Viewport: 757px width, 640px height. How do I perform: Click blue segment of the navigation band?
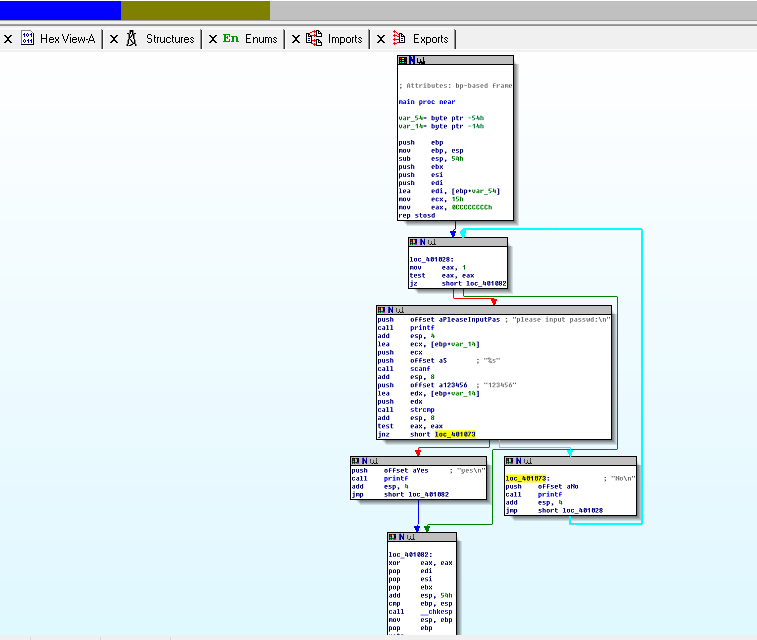click(x=60, y=10)
